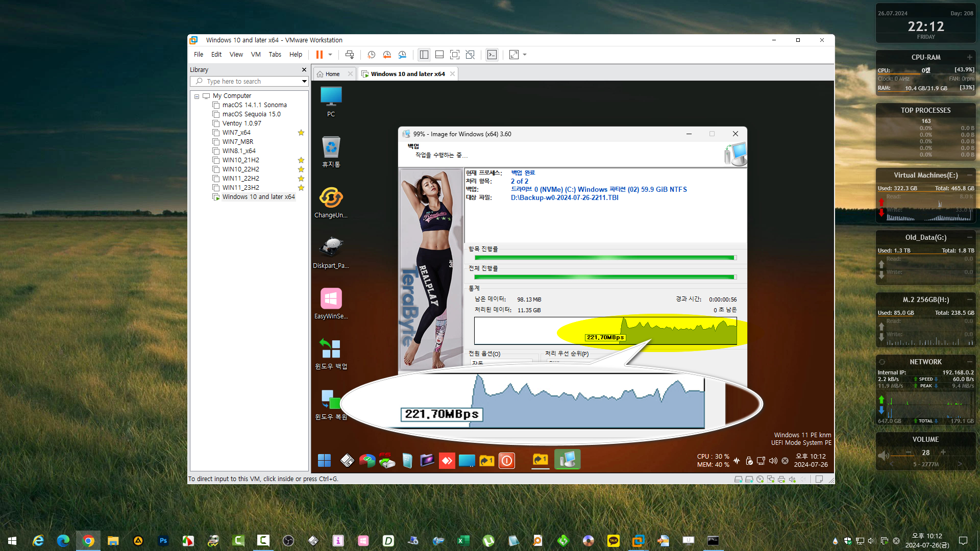Click the VMware snapshot icon
The width and height of the screenshot is (980, 551).
tap(372, 55)
